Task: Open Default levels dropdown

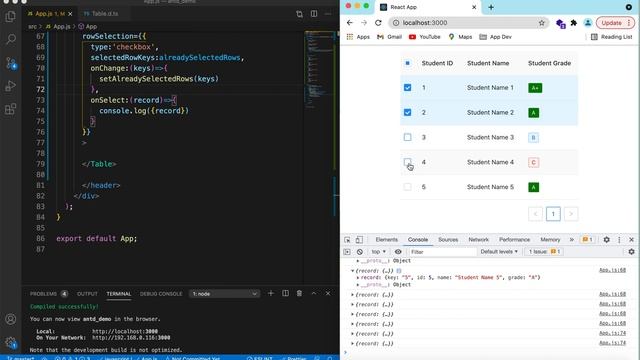Action: point(499,252)
